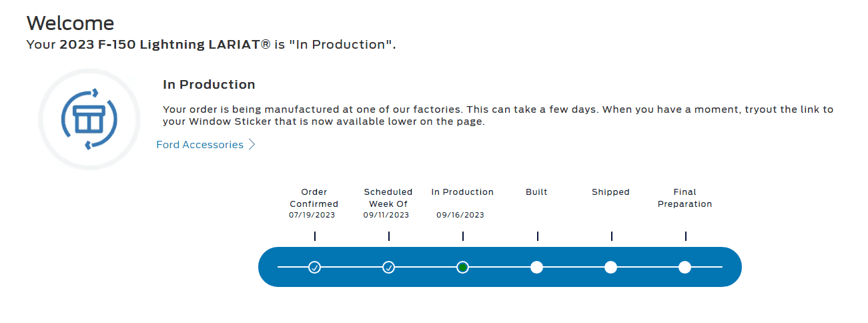868x323 pixels.
Task: Select the Final Preparation step circle
Action: click(685, 268)
